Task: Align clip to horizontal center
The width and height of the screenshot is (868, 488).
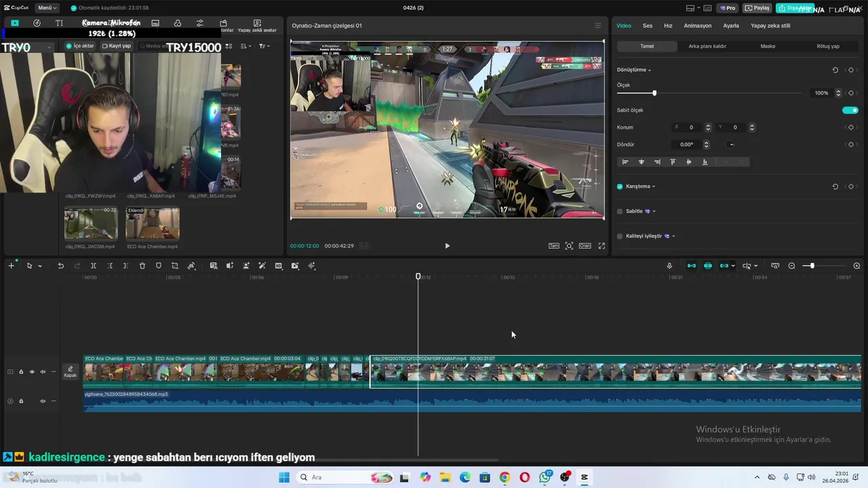Action: [642, 162]
